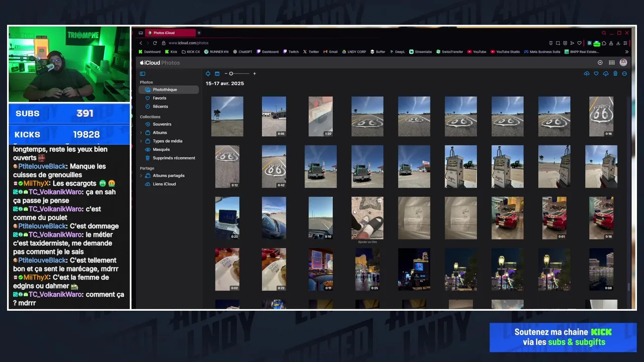Open the Twitch bookmark
The image size is (644, 362).
point(291,52)
